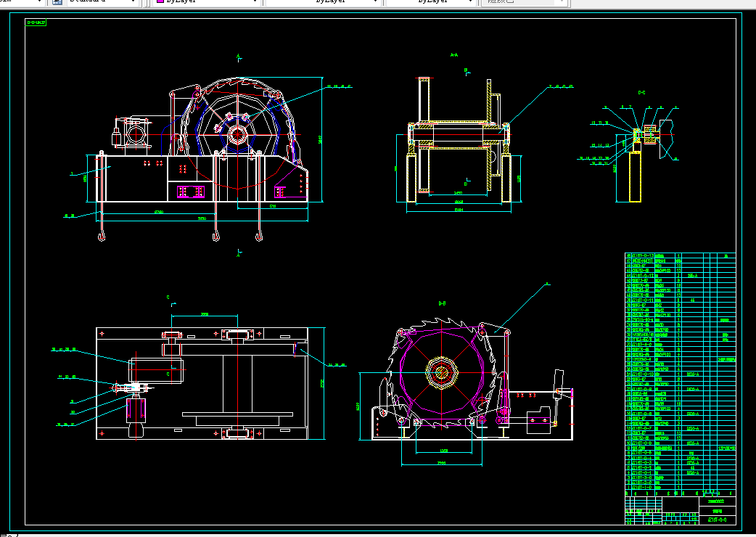Select the tall yellow column in the D-C view

[x=635, y=177]
